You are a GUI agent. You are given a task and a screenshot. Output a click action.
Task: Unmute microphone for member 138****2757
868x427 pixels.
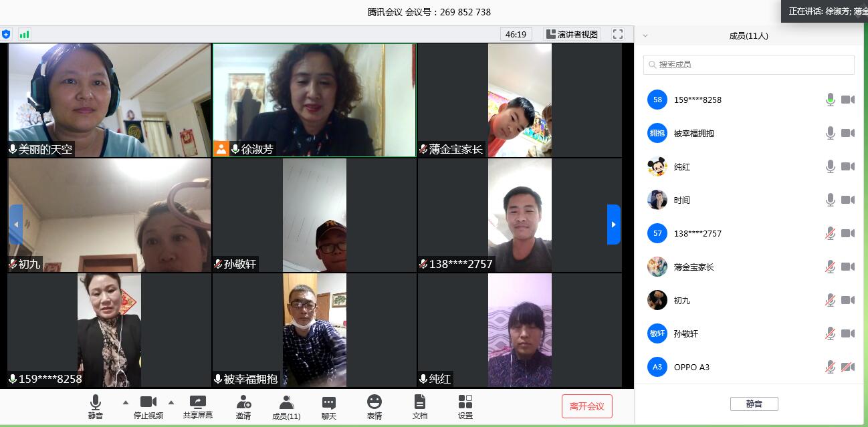(831, 233)
